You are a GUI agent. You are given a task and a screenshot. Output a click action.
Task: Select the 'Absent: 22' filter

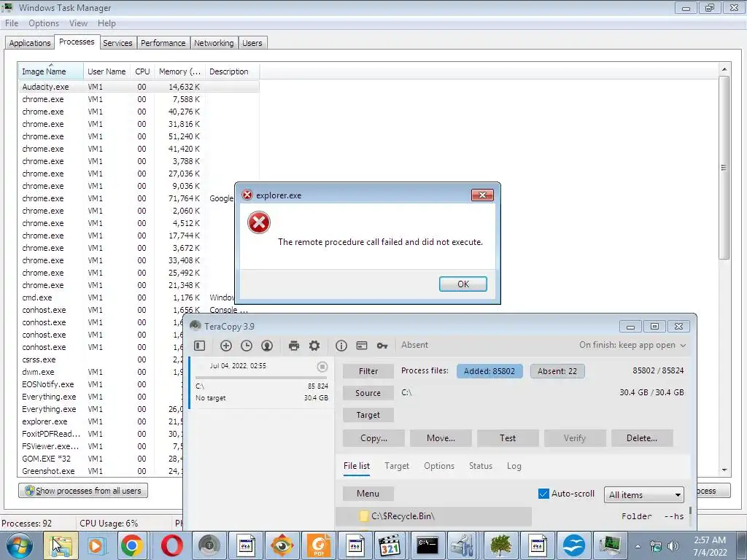(x=557, y=371)
